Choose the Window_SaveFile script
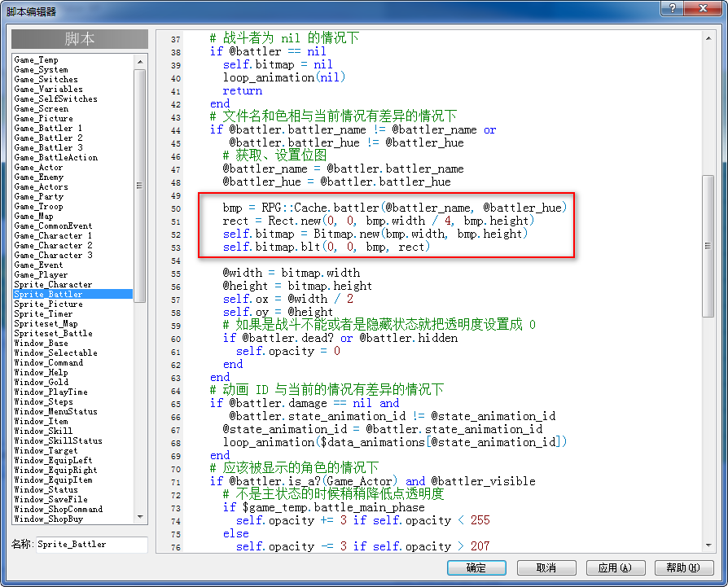Image resolution: width=728 pixels, height=587 pixels. [x=51, y=499]
